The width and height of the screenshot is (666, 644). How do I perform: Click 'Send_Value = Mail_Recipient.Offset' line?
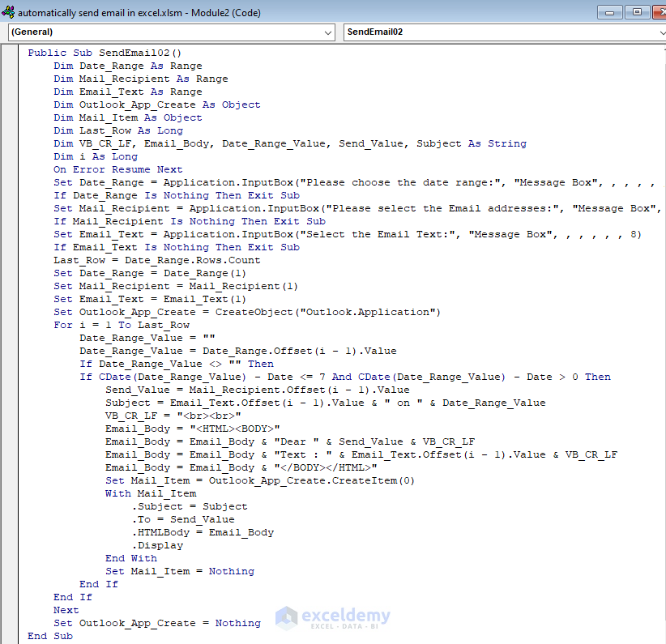258,390
